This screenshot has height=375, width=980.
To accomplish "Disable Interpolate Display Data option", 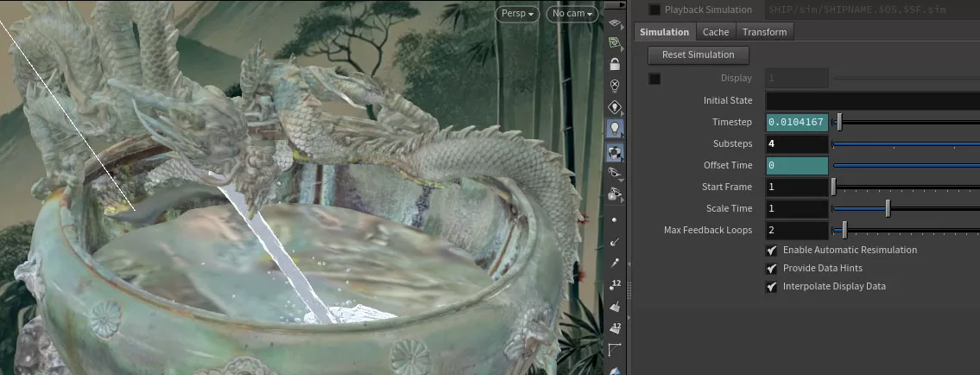I will 772,286.
